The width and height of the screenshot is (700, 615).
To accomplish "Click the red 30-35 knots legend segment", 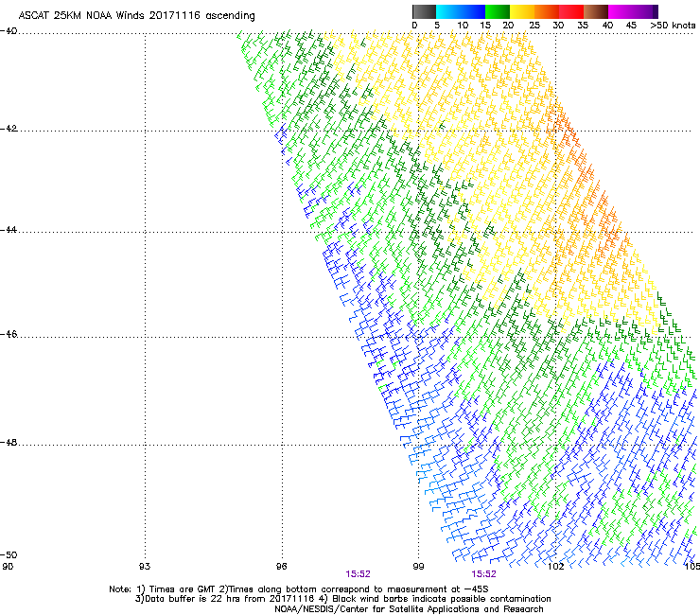I will [x=571, y=11].
